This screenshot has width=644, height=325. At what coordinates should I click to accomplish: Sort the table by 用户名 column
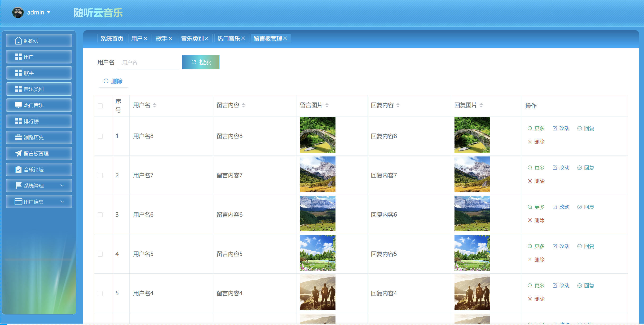coord(154,105)
